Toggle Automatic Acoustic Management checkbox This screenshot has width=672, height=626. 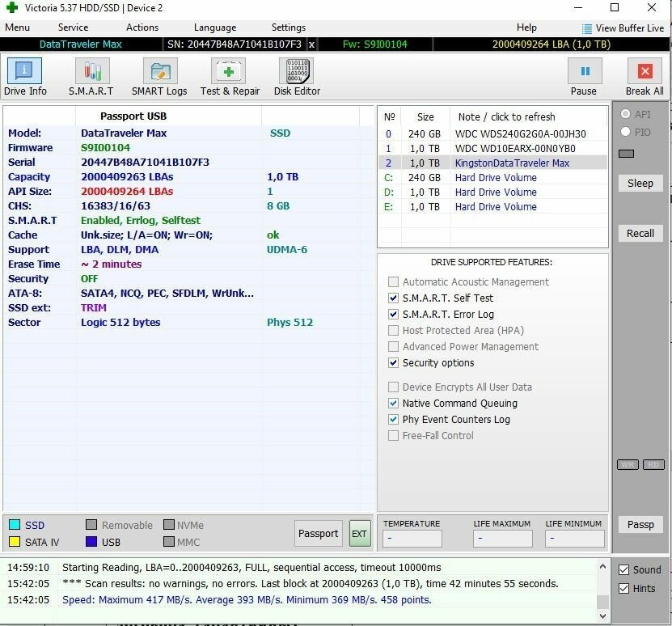[x=393, y=281]
